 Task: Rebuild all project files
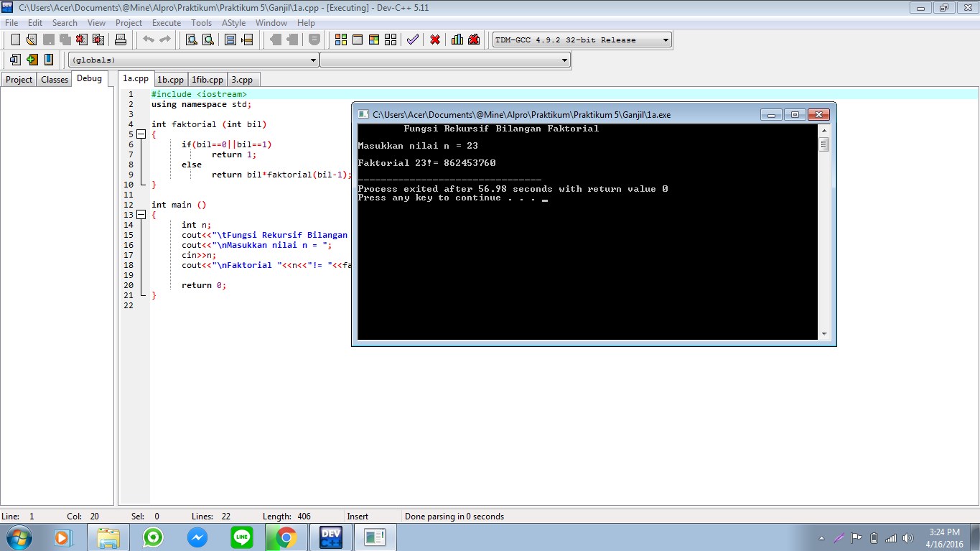point(391,40)
